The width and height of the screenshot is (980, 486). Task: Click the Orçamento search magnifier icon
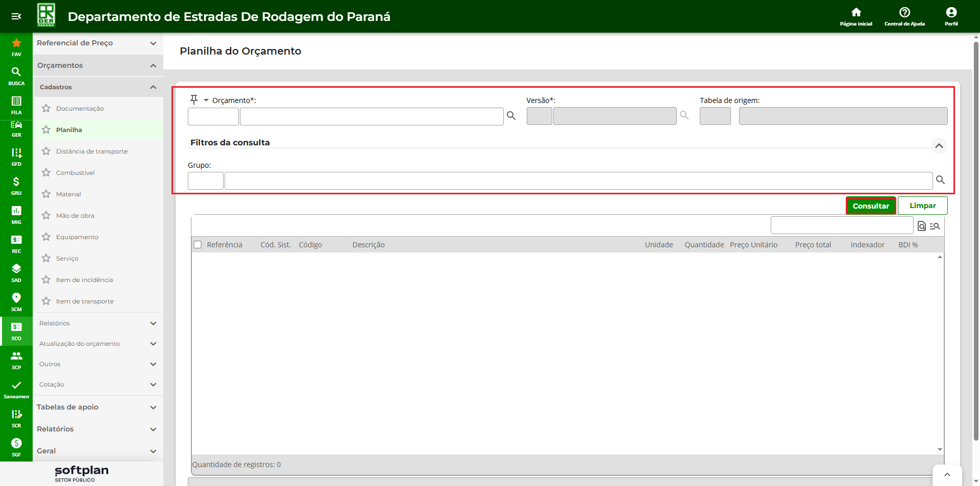tap(511, 116)
